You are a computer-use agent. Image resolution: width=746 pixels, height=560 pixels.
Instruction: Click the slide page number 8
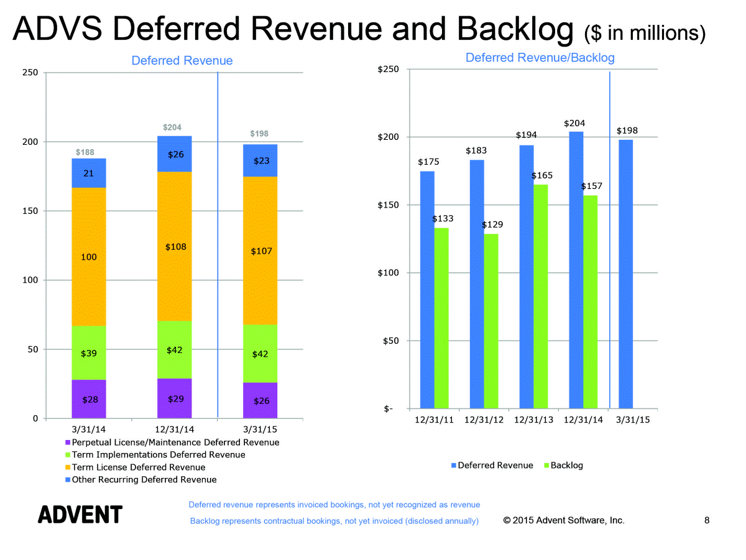(707, 520)
